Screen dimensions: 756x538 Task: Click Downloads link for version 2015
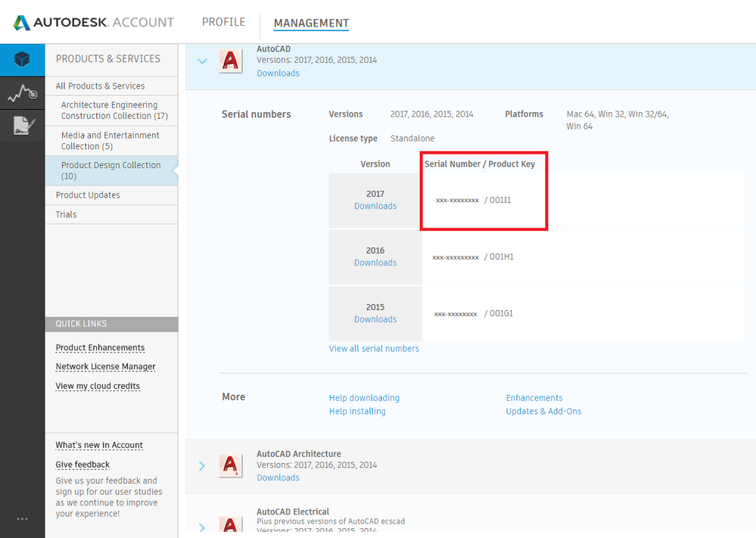pos(375,319)
